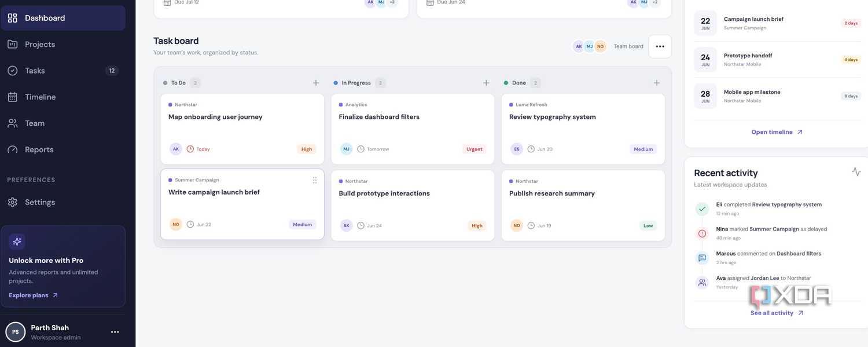
Task: Open Timeline in the sidebar
Action: 62,97
